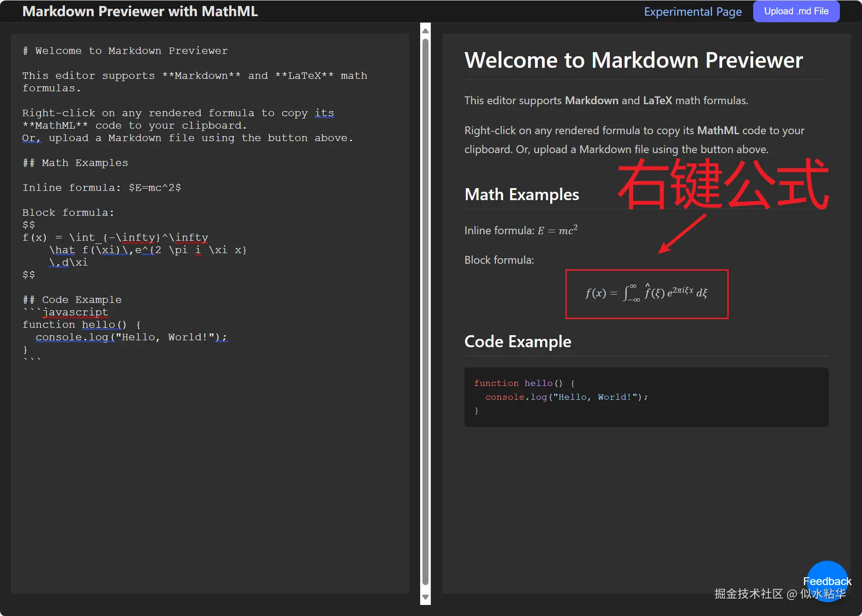Click the Upload .md File button

796,12
